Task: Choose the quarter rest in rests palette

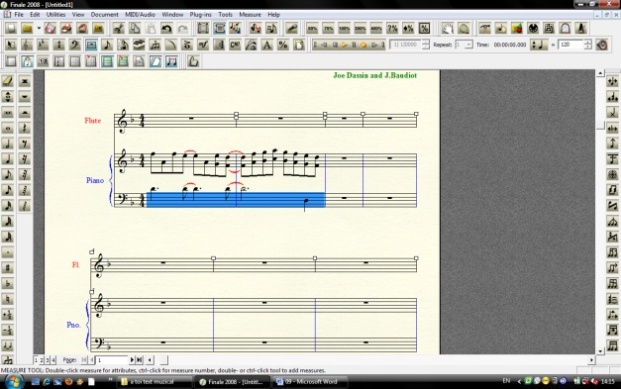Action: pos(25,128)
